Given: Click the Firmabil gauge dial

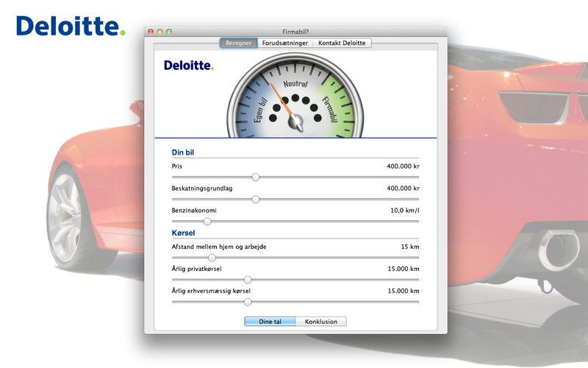Looking at the screenshot, I should 295,96.
